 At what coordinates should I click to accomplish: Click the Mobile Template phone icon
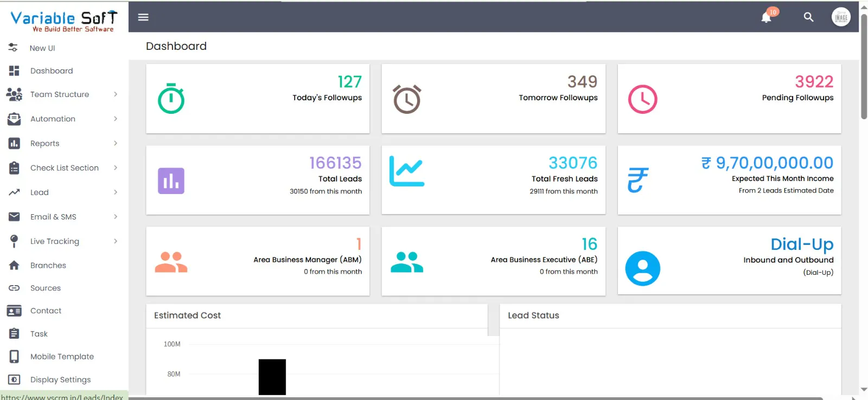click(14, 356)
